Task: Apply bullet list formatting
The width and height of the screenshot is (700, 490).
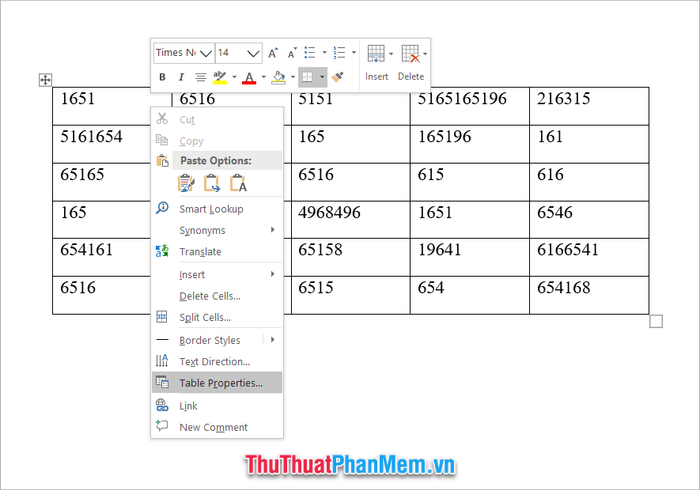Action: click(x=310, y=53)
